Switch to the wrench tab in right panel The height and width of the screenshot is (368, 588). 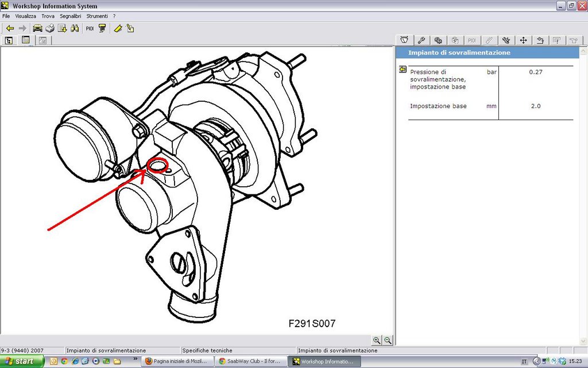(421, 40)
